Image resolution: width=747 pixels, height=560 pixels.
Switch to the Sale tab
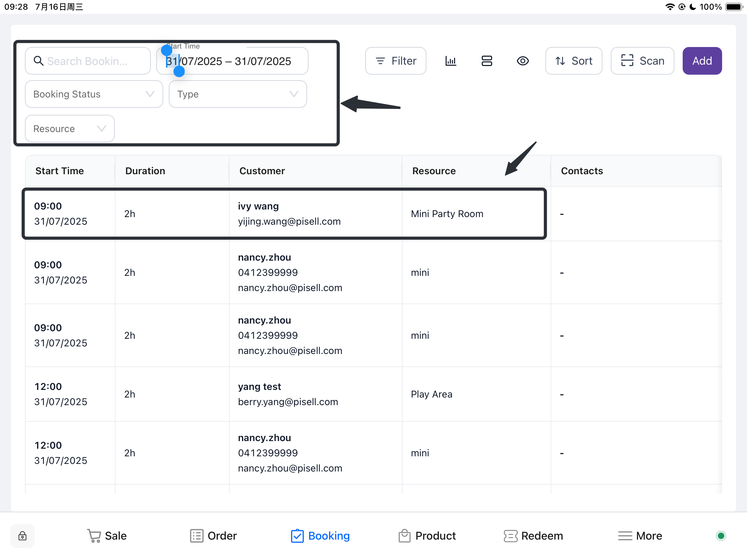tap(107, 536)
